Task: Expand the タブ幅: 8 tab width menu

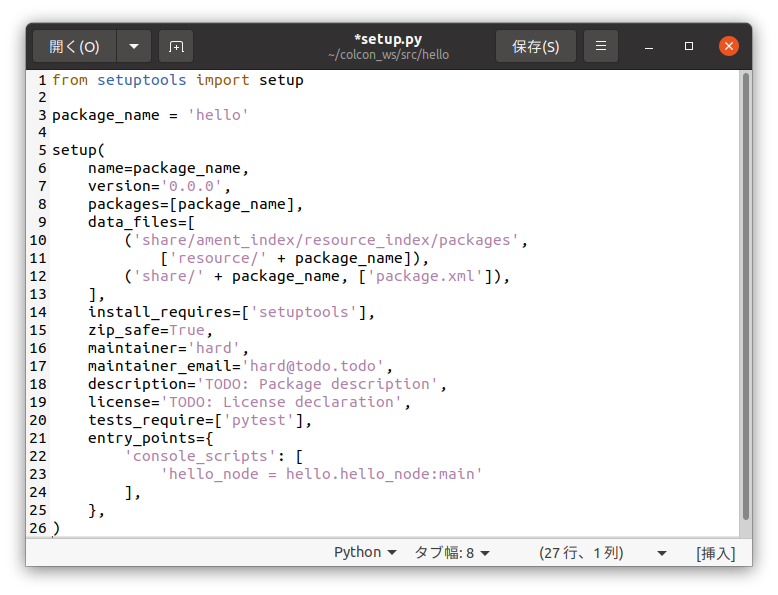Action: click(x=452, y=552)
